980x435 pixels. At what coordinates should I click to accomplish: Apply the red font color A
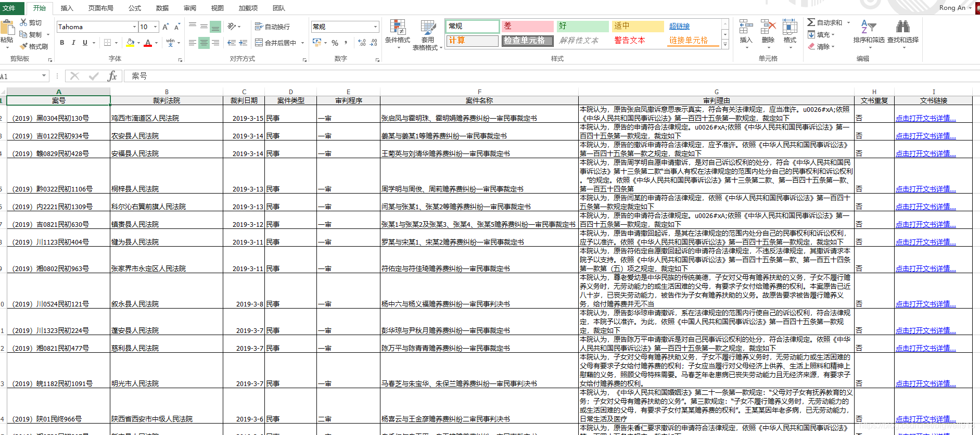(148, 43)
